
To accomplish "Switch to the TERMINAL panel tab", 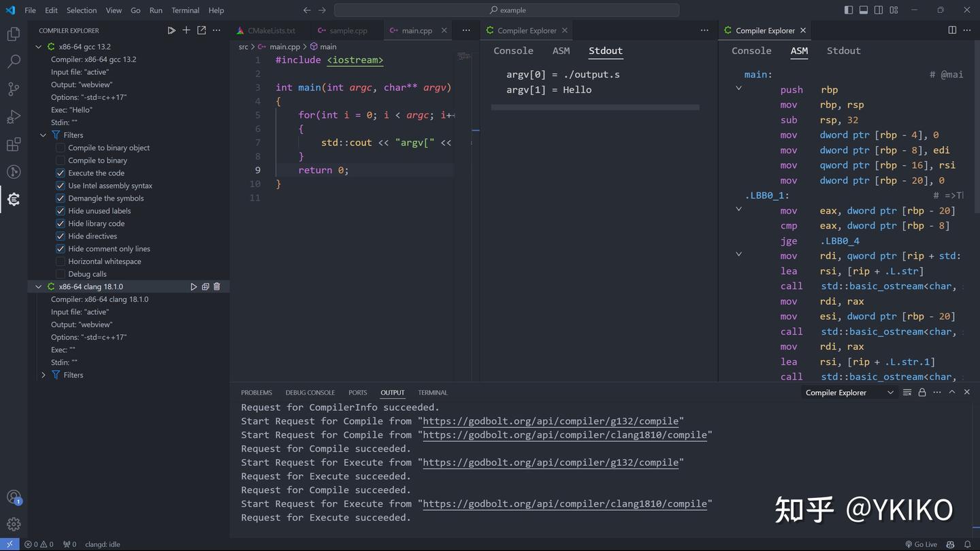I will (433, 393).
